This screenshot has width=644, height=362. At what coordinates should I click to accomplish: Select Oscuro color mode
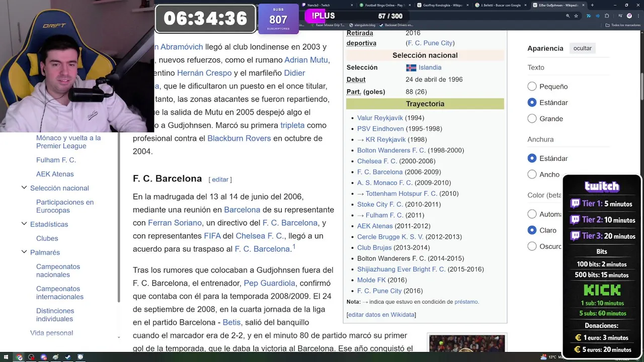click(x=532, y=246)
